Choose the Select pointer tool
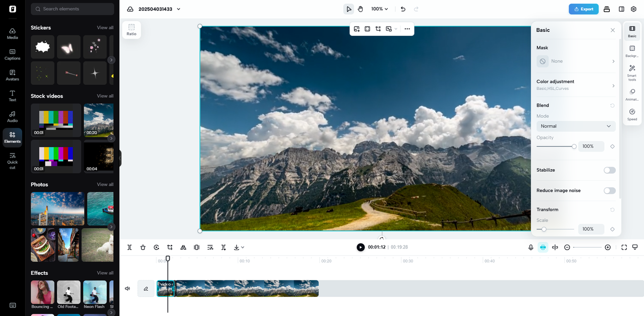The image size is (644, 316). coord(349,9)
